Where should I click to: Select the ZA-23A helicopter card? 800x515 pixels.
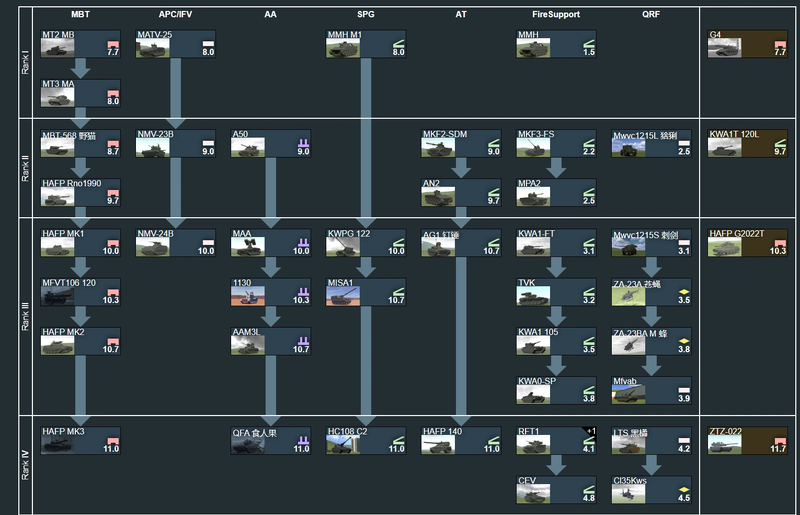coord(652,292)
